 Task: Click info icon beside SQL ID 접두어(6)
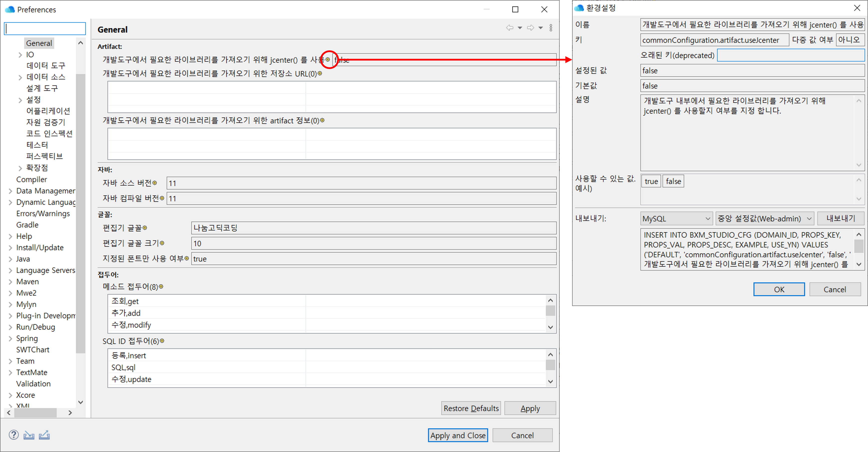point(162,341)
